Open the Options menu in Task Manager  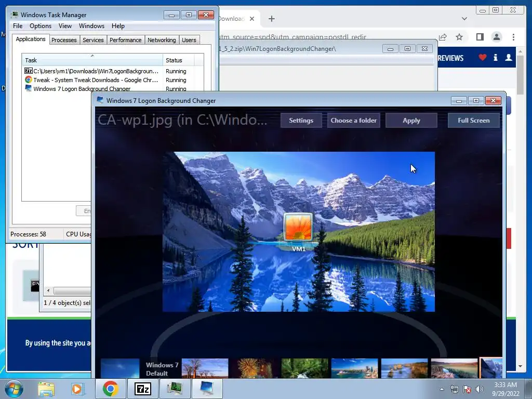pyautogui.click(x=41, y=26)
